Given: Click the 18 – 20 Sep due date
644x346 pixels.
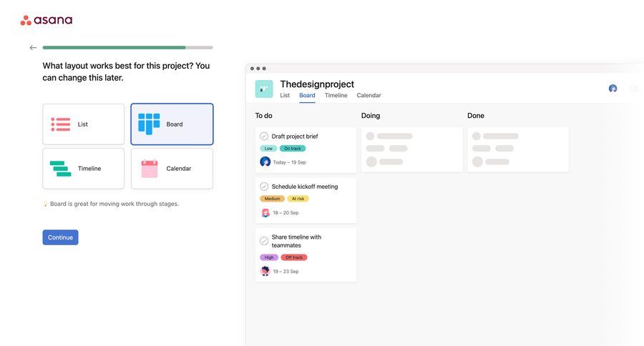Looking at the screenshot, I should coord(286,213).
